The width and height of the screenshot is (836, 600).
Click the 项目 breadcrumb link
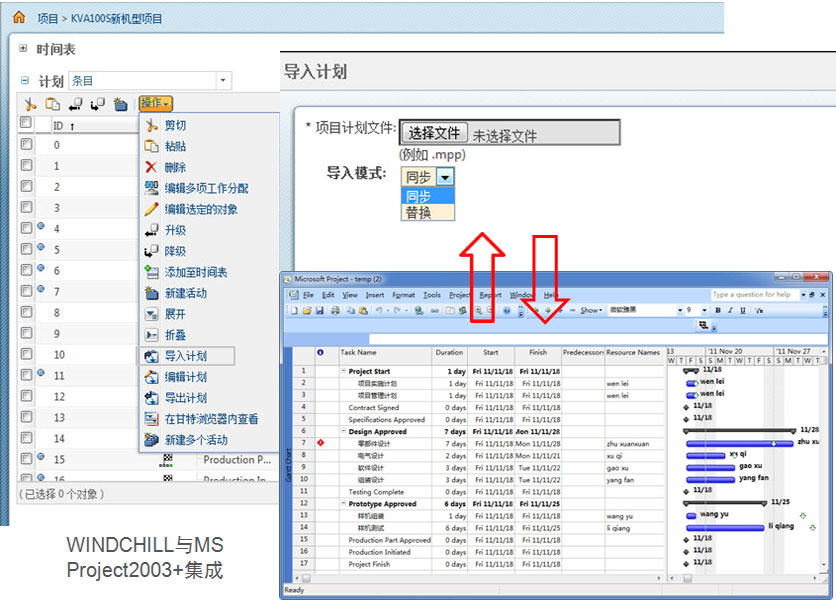click(x=47, y=19)
